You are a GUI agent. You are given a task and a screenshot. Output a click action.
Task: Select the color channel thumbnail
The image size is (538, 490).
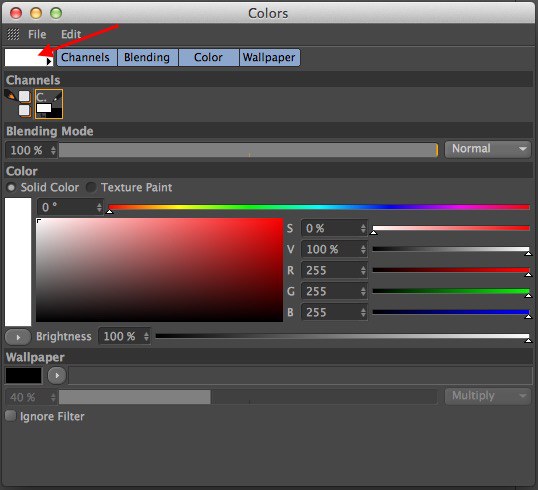click(49, 104)
